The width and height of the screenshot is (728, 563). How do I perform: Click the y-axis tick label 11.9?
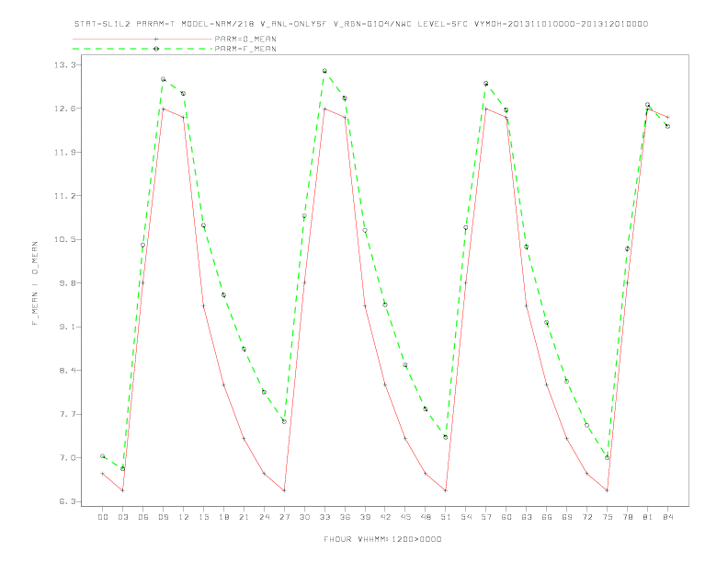pyautogui.click(x=64, y=153)
